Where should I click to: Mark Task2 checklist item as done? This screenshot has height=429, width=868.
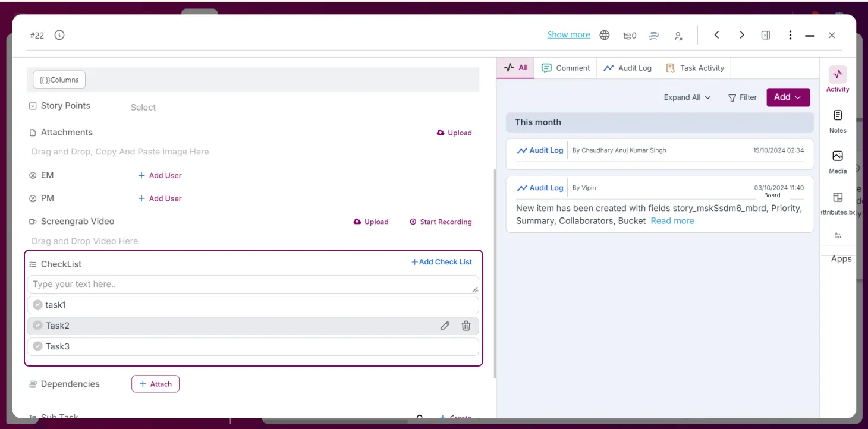[x=37, y=326]
